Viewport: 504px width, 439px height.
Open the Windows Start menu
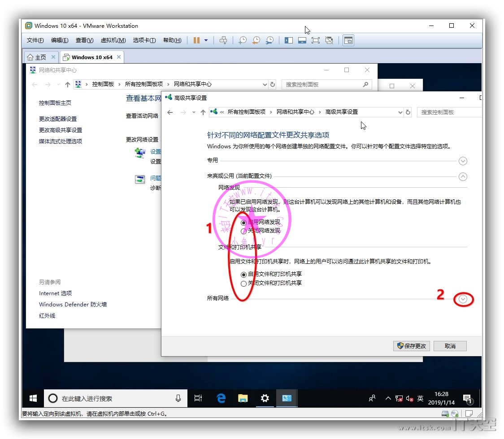point(33,399)
